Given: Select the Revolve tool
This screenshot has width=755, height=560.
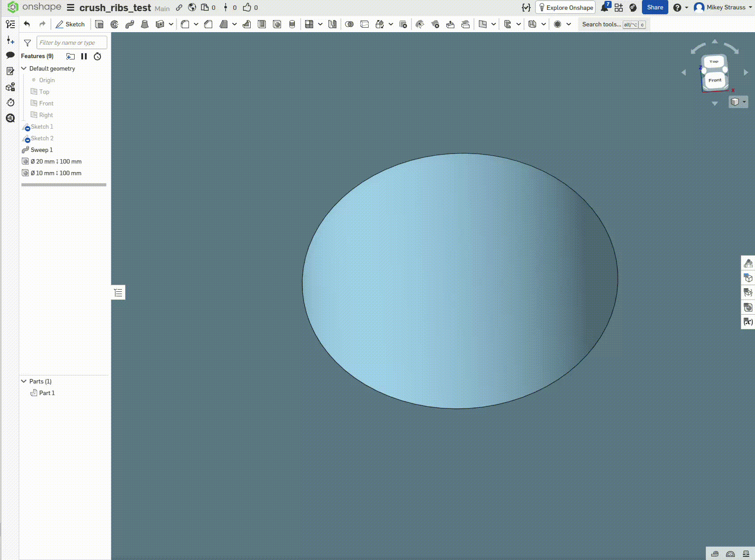Looking at the screenshot, I should click(114, 24).
